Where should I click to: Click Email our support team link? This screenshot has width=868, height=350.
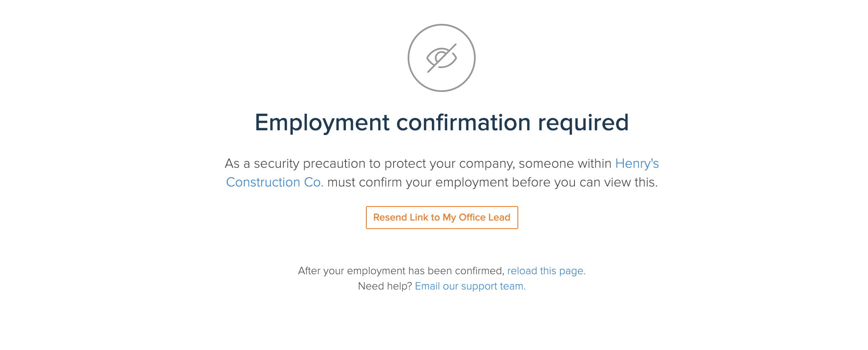tap(470, 286)
